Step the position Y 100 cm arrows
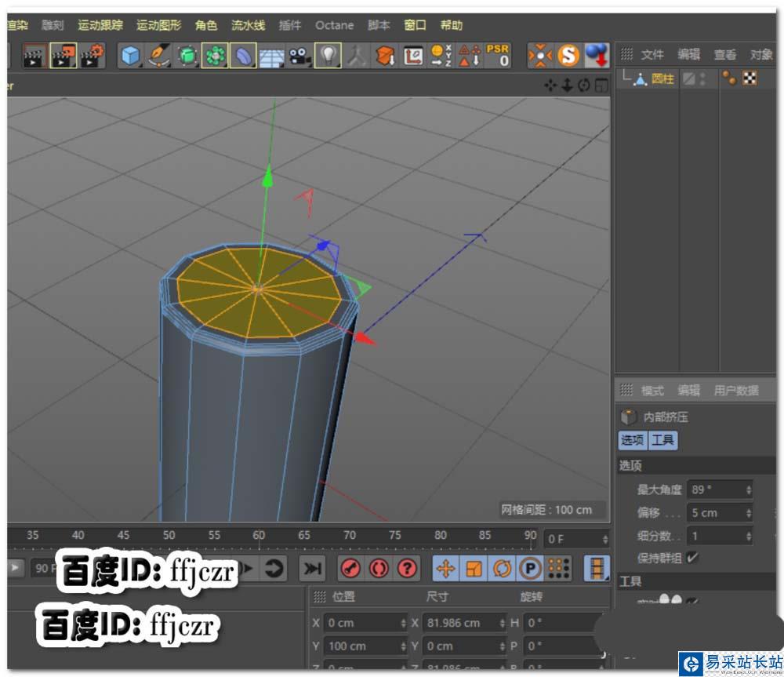The height and width of the screenshot is (677, 784). pyautogui.click(x=404, y=646)
